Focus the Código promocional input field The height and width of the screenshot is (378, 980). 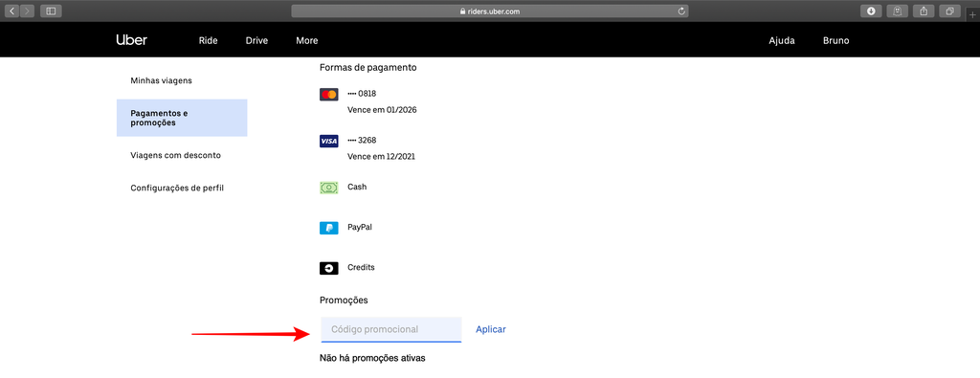391,329
